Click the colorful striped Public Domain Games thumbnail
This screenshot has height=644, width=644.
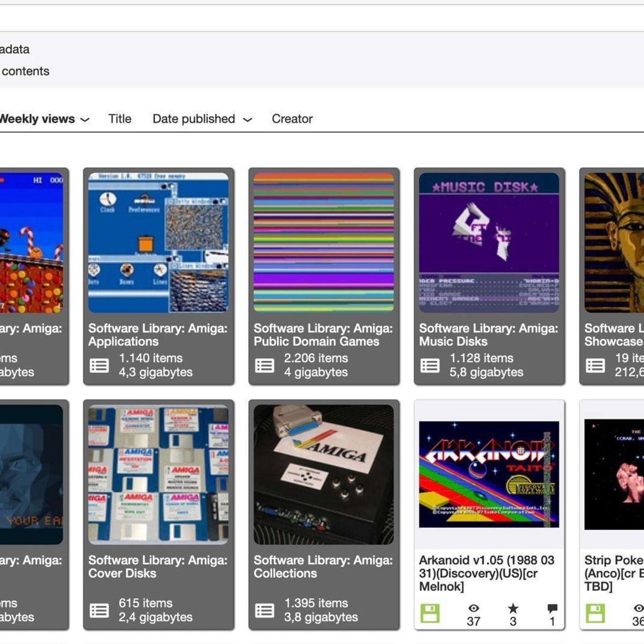pyautogui.click(x=324, y=243)
